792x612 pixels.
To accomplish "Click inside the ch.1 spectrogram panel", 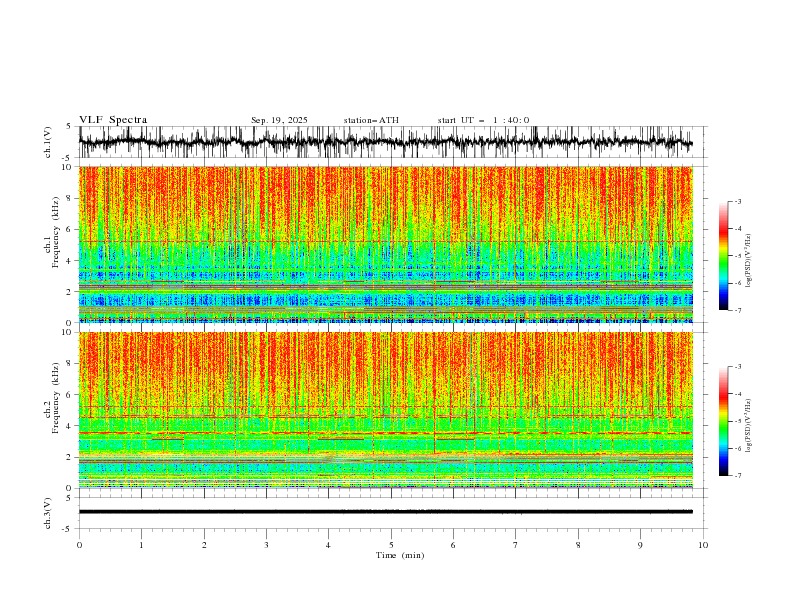I will 386,244.
